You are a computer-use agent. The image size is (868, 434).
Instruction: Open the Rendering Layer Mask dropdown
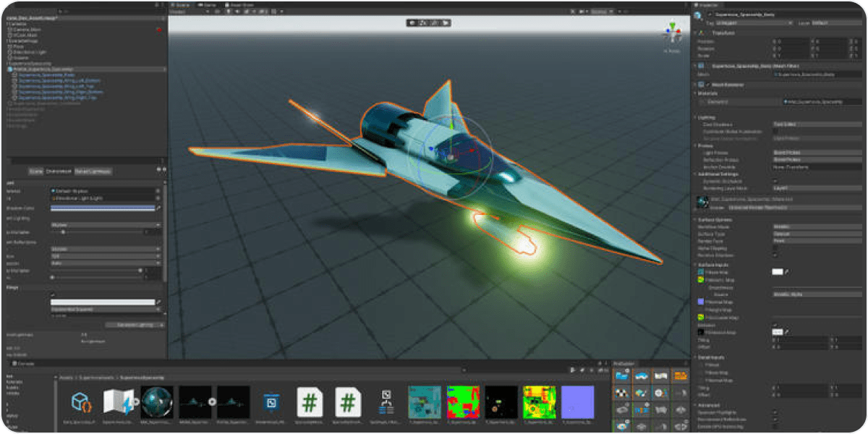pos(817,187)
